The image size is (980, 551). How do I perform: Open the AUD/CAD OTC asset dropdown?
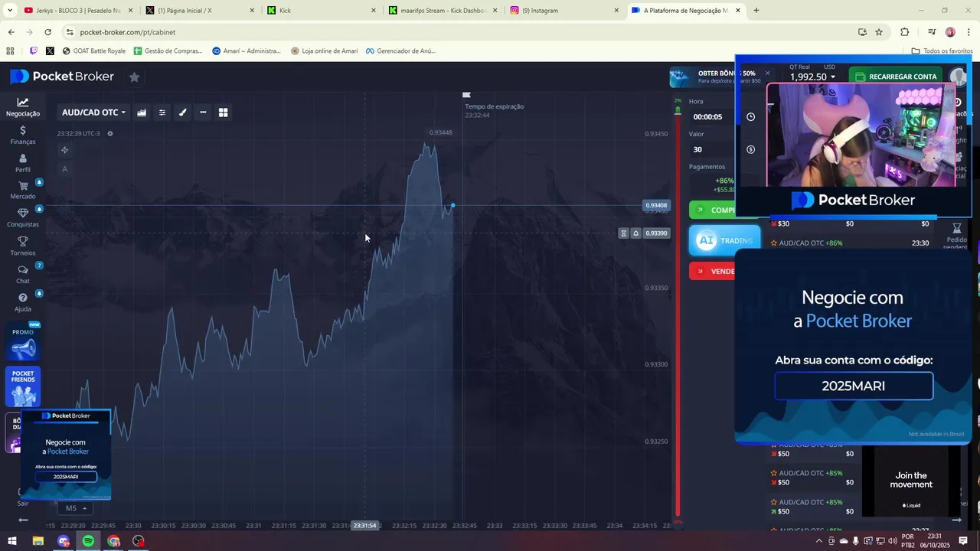pos(93,112)
